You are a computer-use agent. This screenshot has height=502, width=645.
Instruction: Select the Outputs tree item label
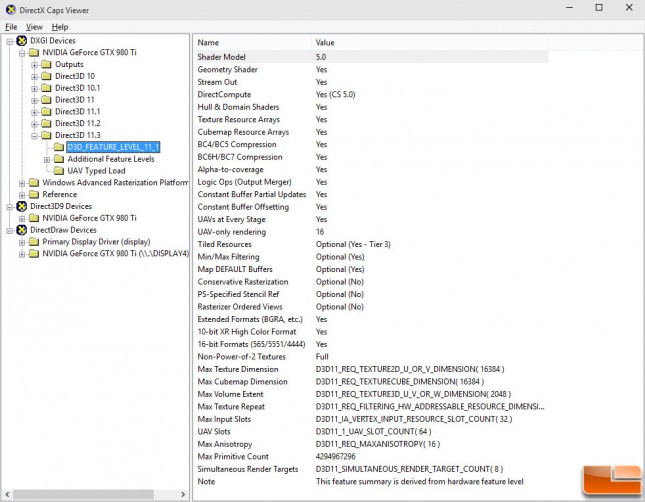click(x=69, y=65)
